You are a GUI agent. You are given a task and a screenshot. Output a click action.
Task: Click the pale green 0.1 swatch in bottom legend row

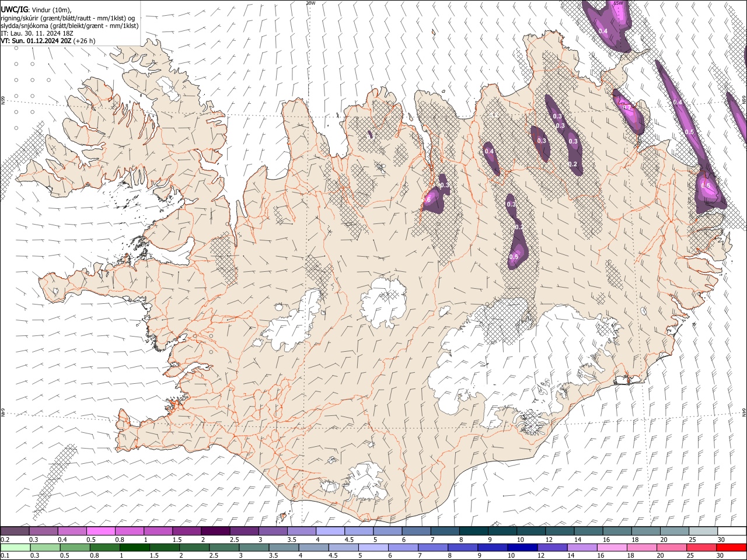[x=15, y=547]
